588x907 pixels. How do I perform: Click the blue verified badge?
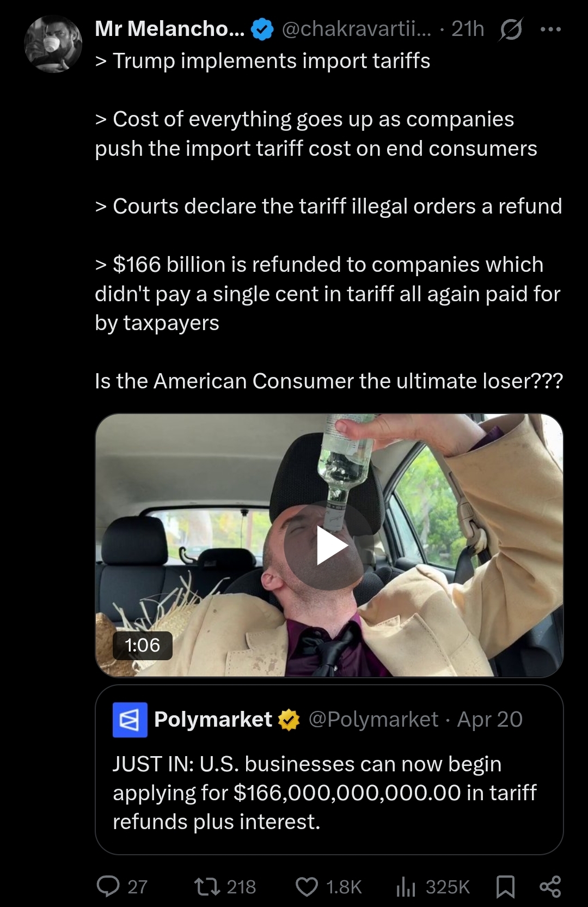point(262,29)
